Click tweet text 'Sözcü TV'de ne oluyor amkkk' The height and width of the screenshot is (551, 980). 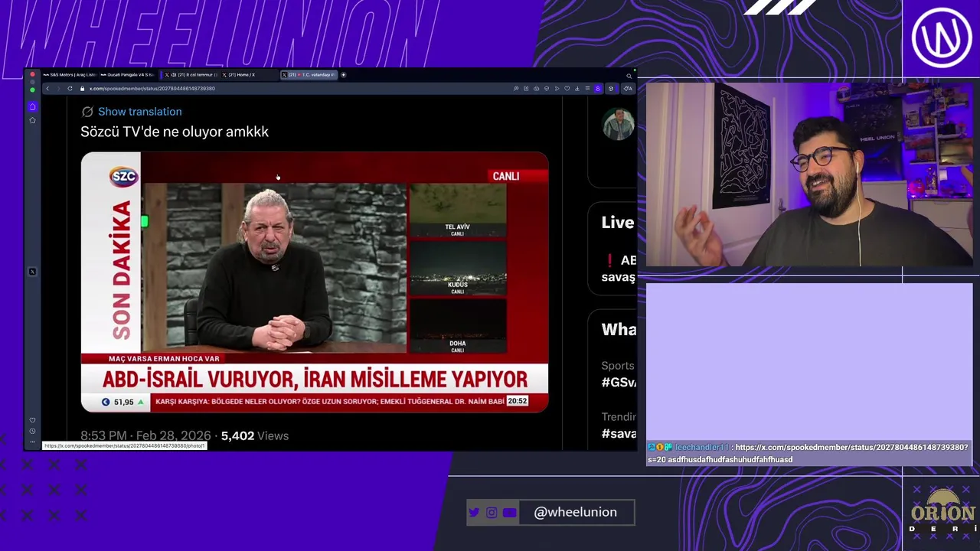click(x=175, y=132)
